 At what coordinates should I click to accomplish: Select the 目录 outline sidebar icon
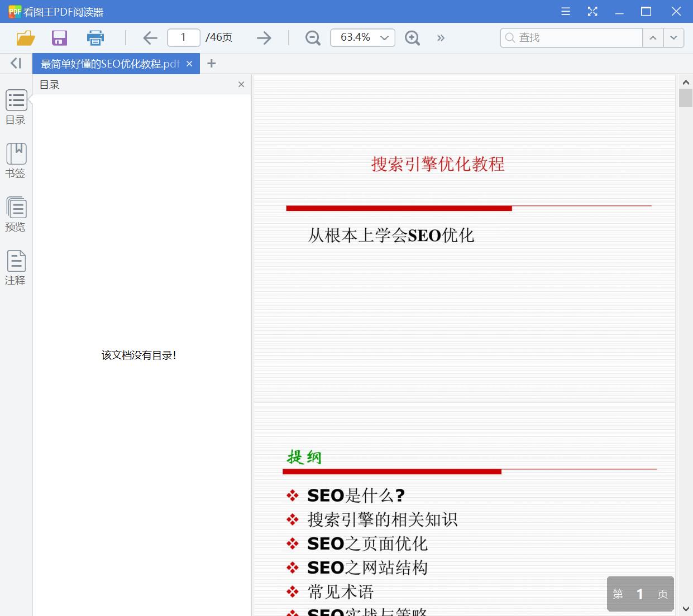(16, 107)
